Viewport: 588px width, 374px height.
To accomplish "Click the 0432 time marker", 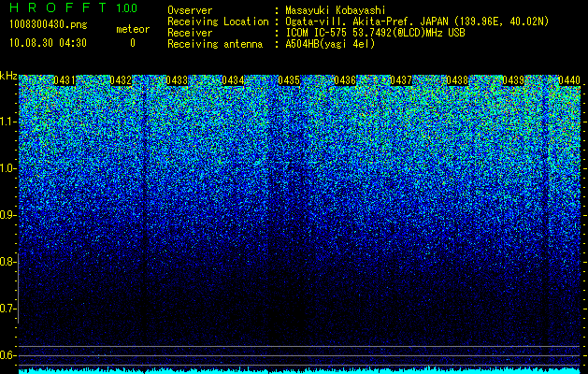I will click(121, 80).
